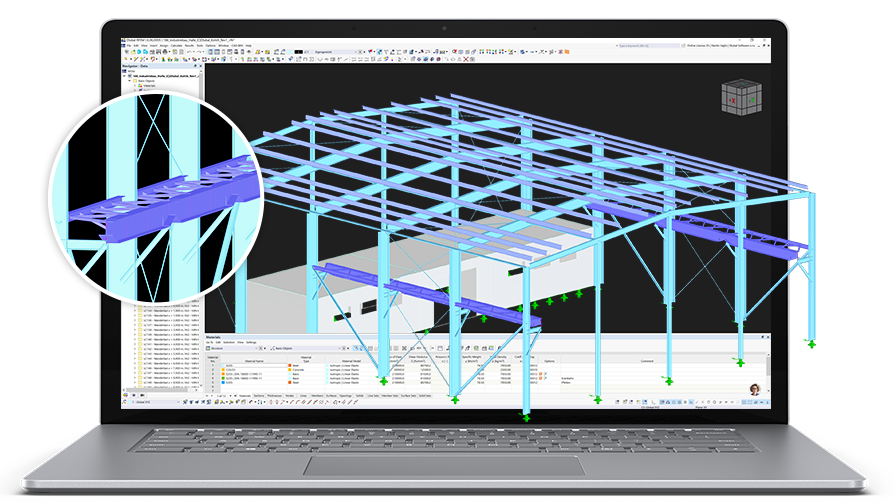Image resolution: width=896 pixels, height=504 pixels.
Task: Close the Navigator - Data panel
Action: click(x=201, y=66)
